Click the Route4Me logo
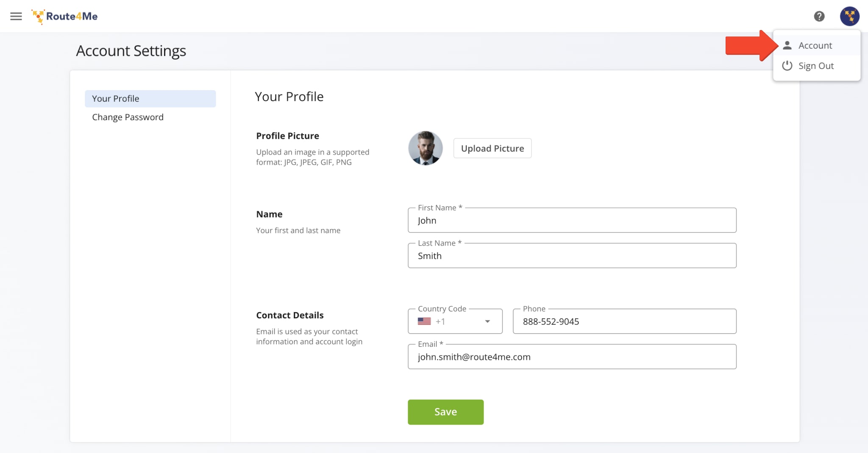The width and height of the screenshot is (868, 453). 65,17
